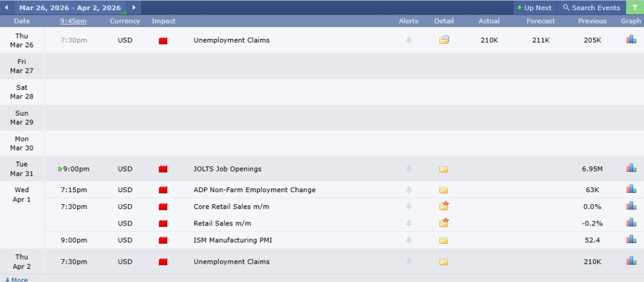
Task: Show graph for ISM Manufacturing PMI
Action: click(x=631, y=239)
